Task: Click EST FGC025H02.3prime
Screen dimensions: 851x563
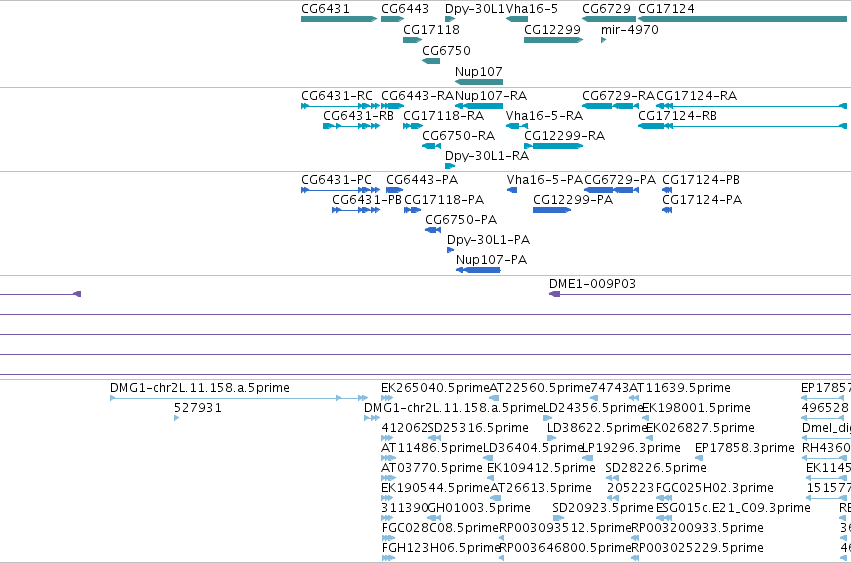Action: pyautogui.click(x=715, y=489)
